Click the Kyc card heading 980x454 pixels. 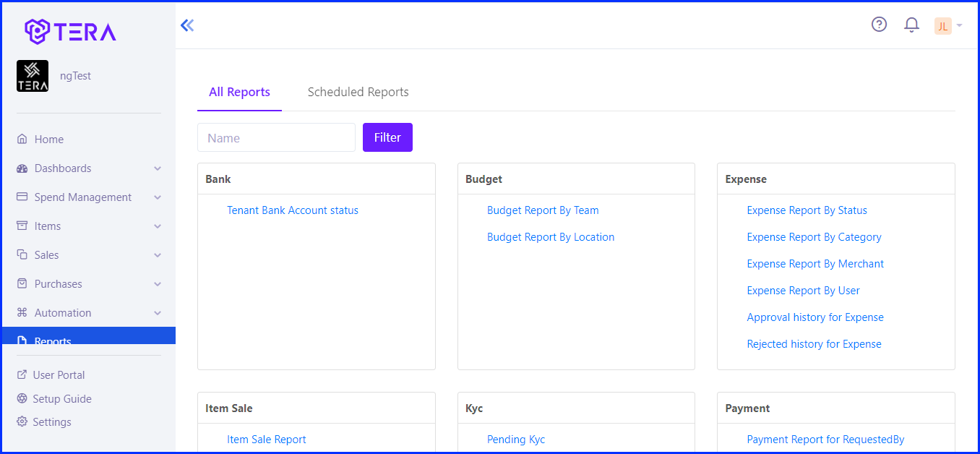pyautogui.click(x=474, y=408)
